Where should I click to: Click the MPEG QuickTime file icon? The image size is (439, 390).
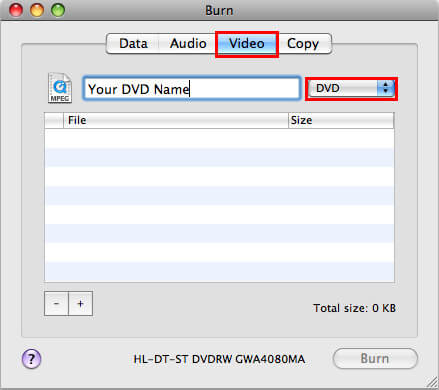coord(60,88)
